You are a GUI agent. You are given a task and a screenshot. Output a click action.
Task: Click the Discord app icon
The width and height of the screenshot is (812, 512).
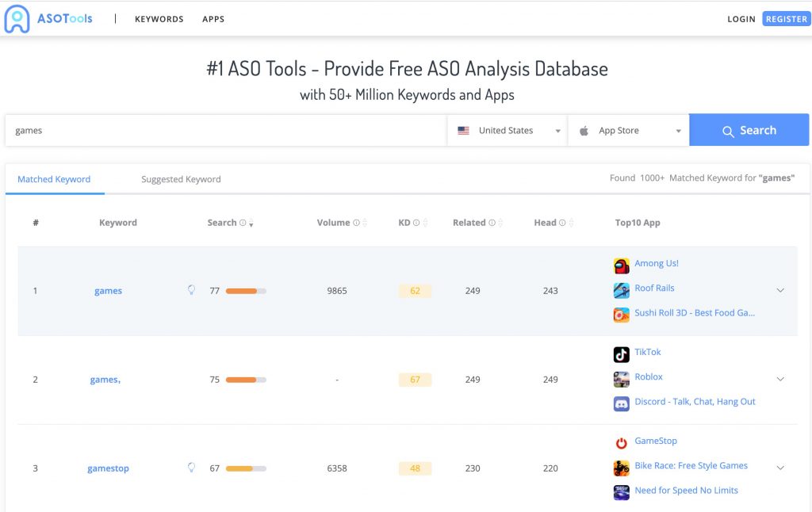(x=621, y=403)
